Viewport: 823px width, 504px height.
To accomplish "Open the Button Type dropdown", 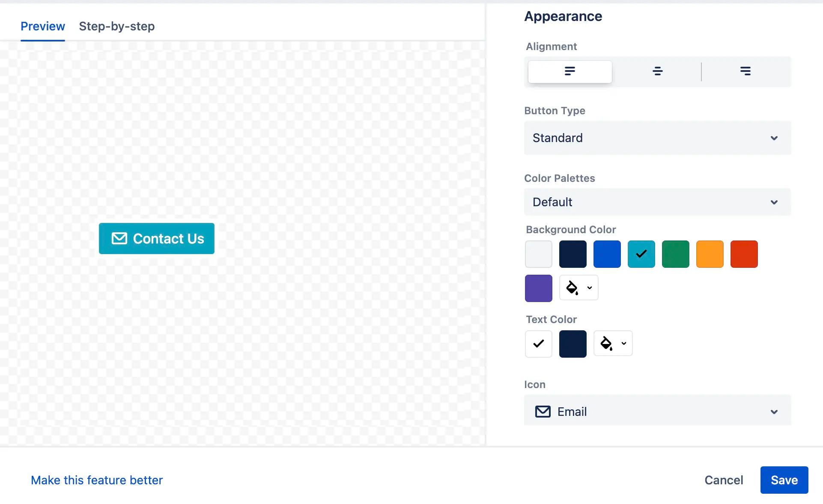I will pyautogui.click(x=657, y=138).
